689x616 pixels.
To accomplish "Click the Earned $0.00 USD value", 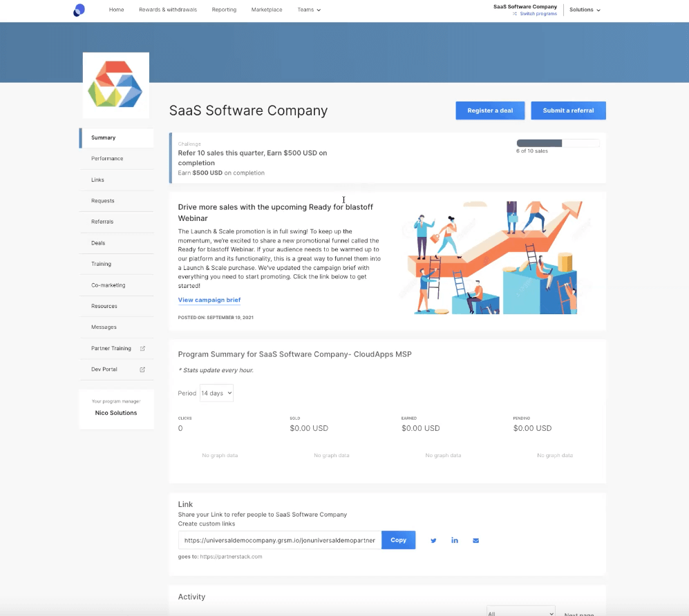I will click(x=421, y=428).
